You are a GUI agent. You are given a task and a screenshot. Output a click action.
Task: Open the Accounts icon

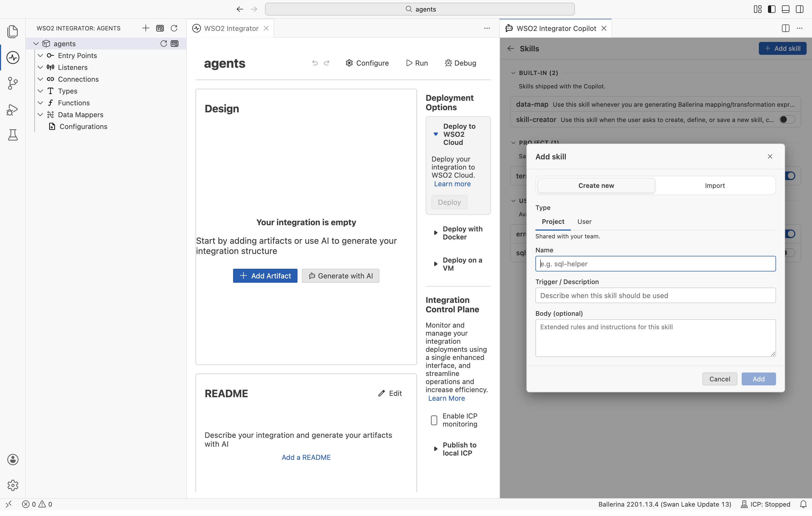(12, 459)
